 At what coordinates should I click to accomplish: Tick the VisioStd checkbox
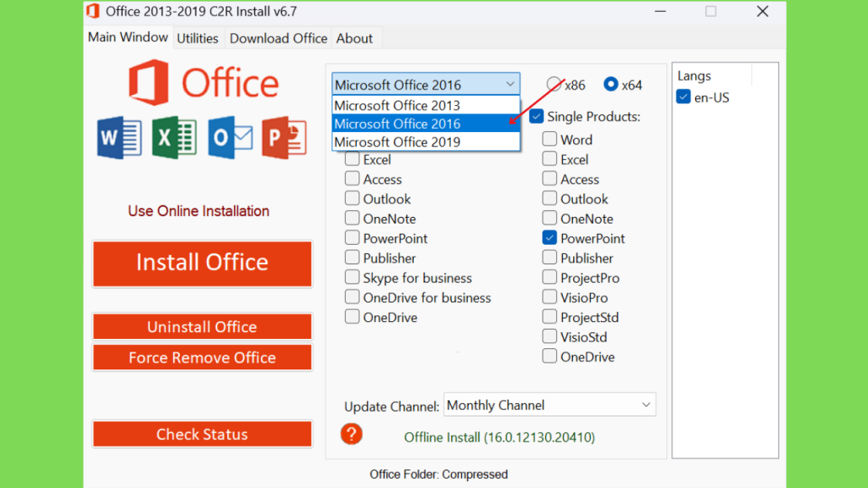click(549, 336)
